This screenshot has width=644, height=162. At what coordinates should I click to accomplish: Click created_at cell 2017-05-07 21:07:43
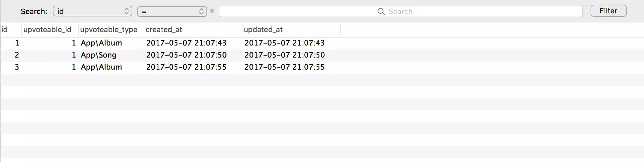click(186, 43)
